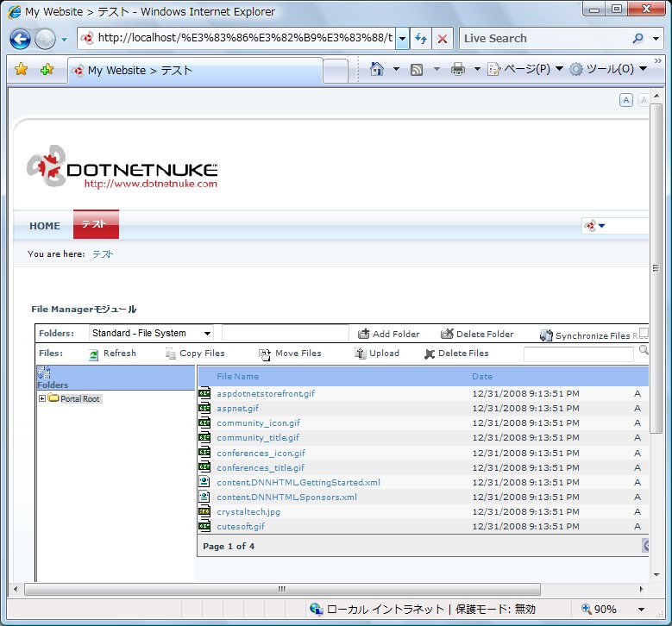Click the scroll down arrow of vertical scrollbar
The image size is (672, 626).
(656, 575)
